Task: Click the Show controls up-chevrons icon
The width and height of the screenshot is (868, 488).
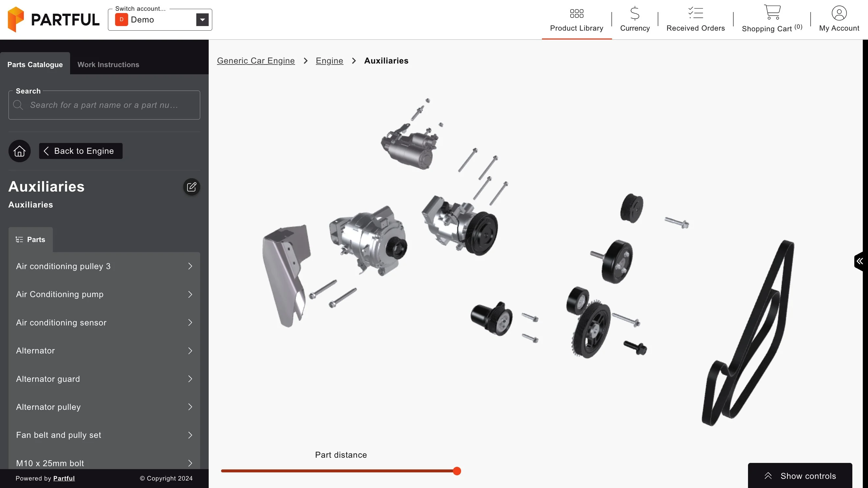Action: pyautogui.click(x=768, y=476)
